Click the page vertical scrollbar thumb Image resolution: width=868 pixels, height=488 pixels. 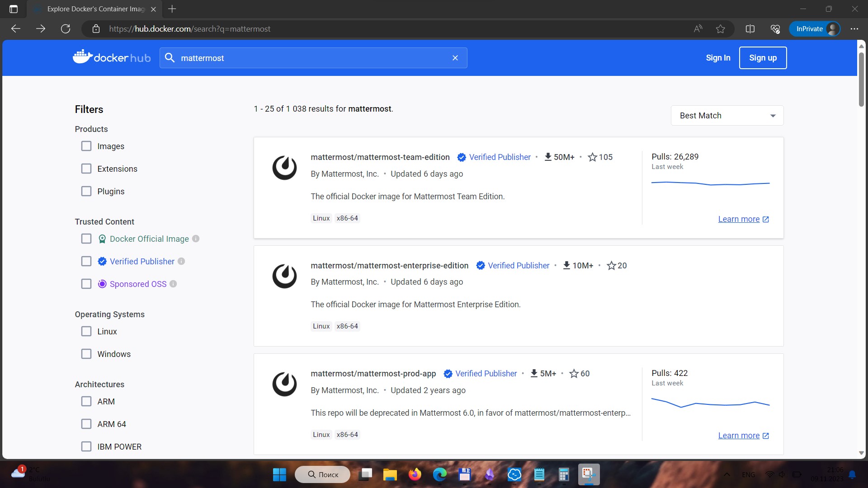point(861,79)
